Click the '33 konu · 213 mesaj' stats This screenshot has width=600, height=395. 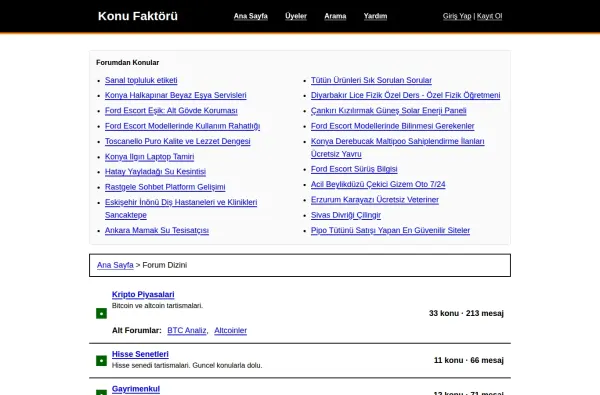pos(466,313)
